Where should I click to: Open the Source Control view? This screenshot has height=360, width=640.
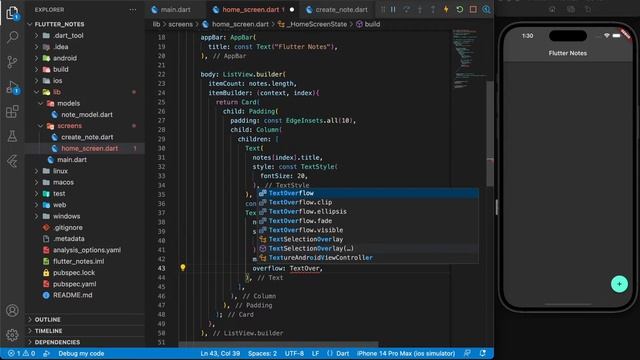click(x=12, y=62)
